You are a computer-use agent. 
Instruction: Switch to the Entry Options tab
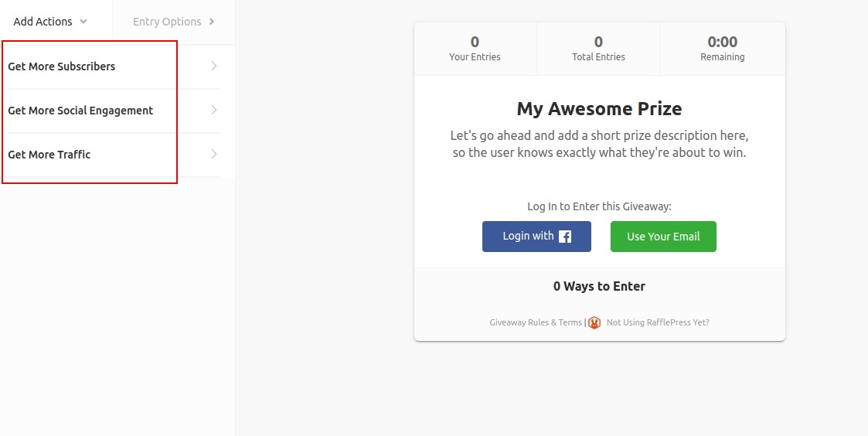point(167,22)
